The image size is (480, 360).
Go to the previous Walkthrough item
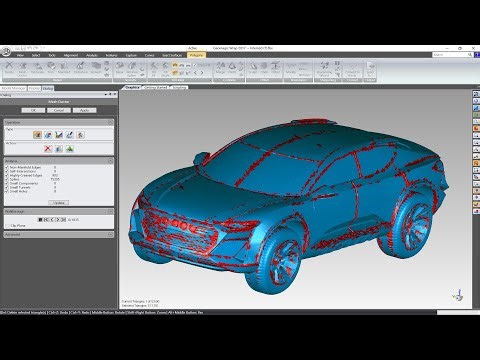52,220
